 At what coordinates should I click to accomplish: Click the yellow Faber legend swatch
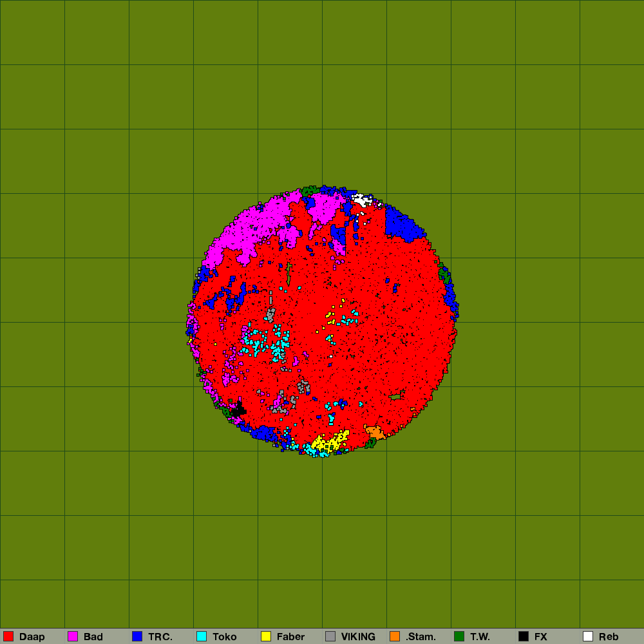[x=266, y=636]
